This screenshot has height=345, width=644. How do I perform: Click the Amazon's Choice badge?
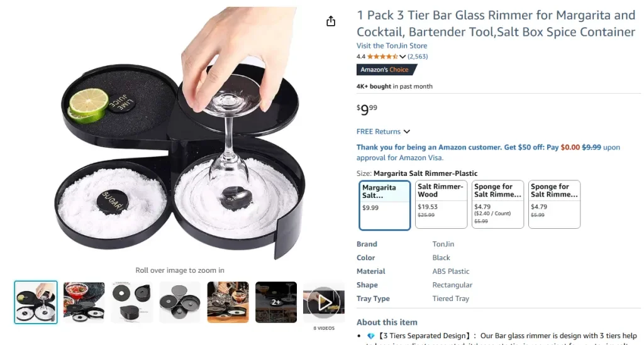(386, 70)
